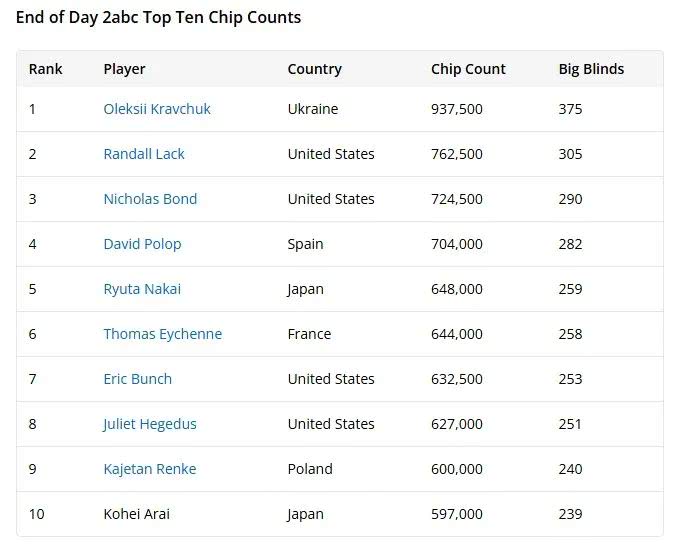The image size is (678, 551).
Task: Click the Spain country cell
Action: click(x=306, y=244)
